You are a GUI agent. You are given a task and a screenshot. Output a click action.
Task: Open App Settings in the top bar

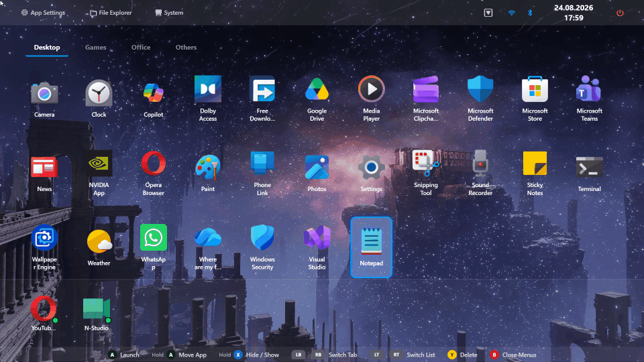[x=43, y=13]
